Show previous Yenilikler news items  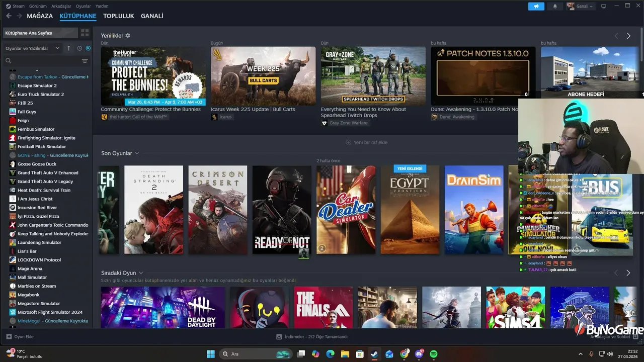click(x=616, y=36)
